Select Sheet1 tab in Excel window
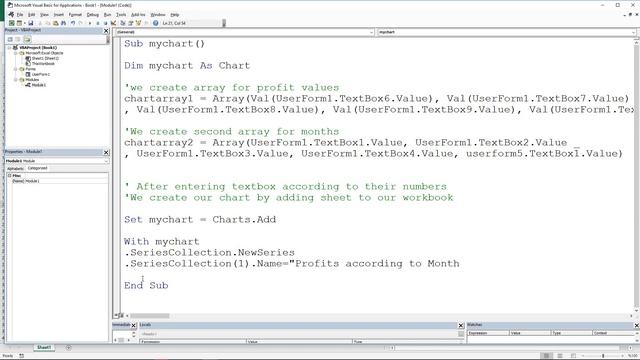This screenshot has width=640, height=360. pos(44,348)
